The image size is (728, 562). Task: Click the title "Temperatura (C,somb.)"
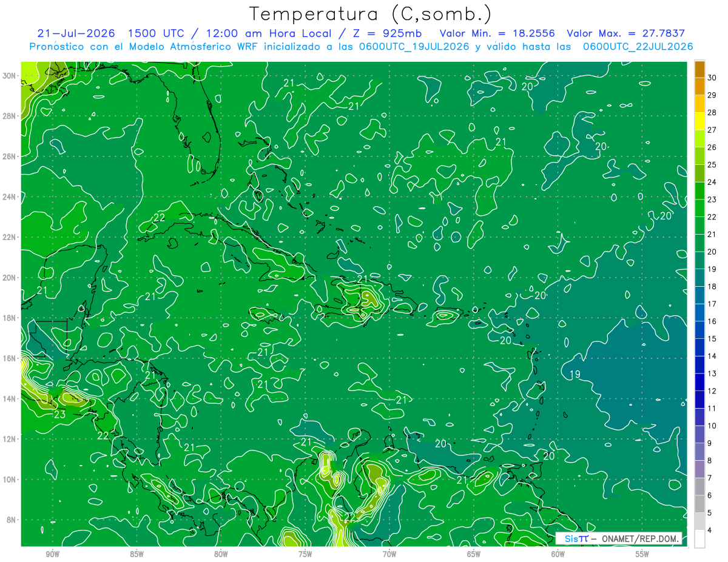[x=370, y=13]
